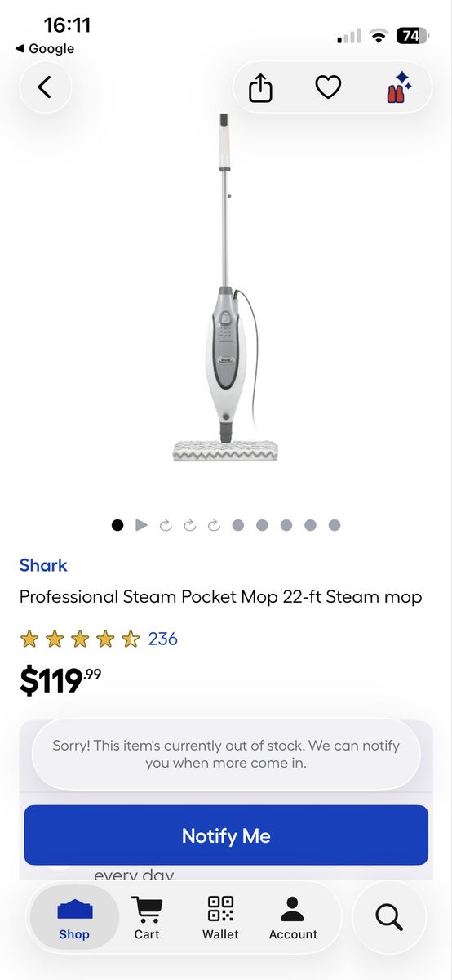The height and width of the screenshot is (980, 452).
Task: Open the share sheet icon
Action: point(260,87)
